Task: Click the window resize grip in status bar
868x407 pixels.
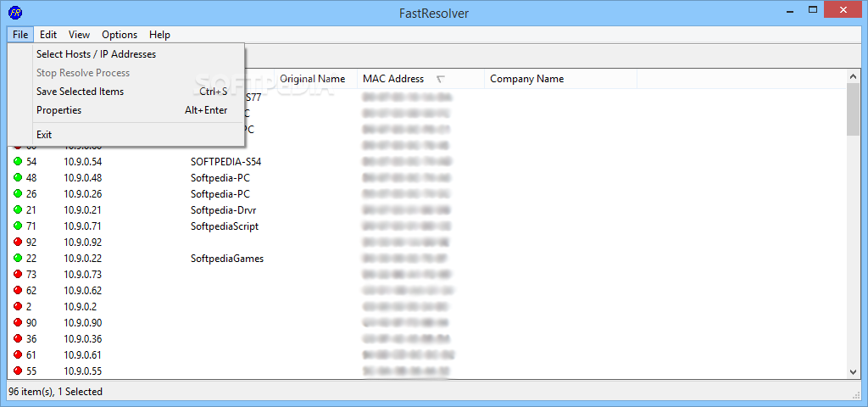Action: (855, 394)
